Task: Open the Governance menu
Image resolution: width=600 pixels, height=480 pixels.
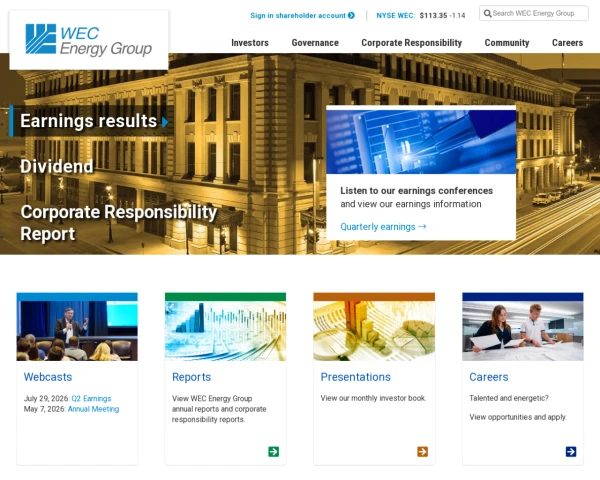Action: [x=315, y=43]
